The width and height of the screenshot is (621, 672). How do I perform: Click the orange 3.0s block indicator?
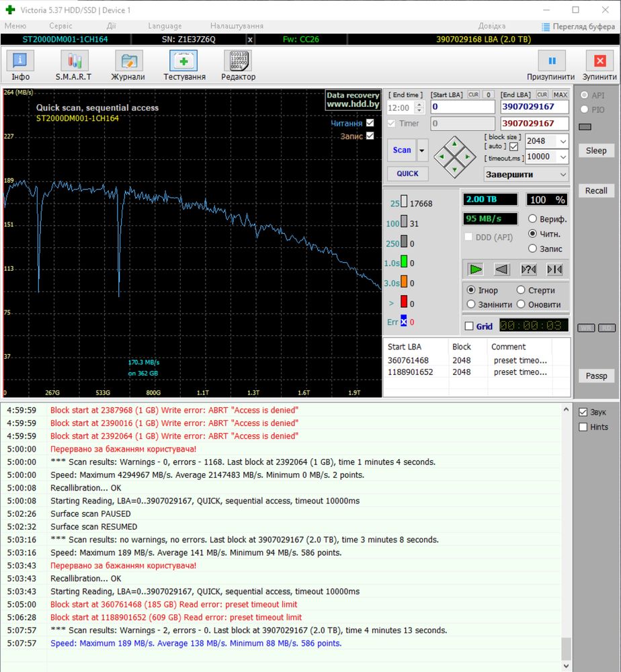pos(404,282)
